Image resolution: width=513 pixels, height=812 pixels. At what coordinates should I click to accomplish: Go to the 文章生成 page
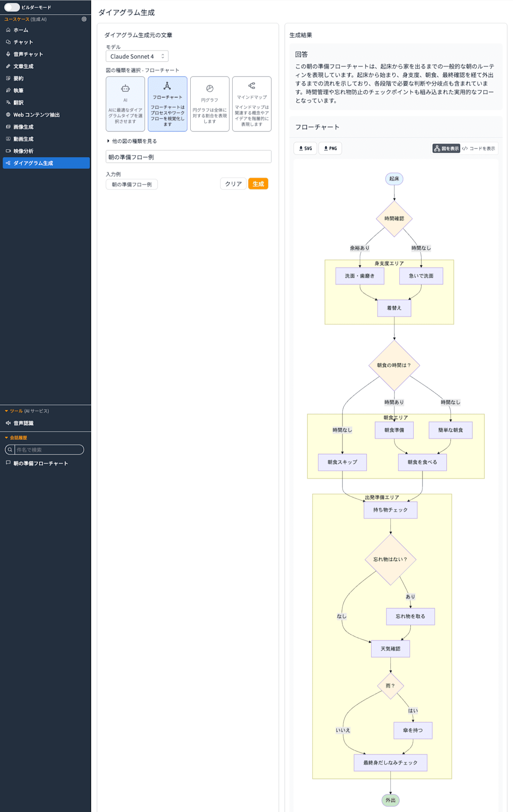46,66
